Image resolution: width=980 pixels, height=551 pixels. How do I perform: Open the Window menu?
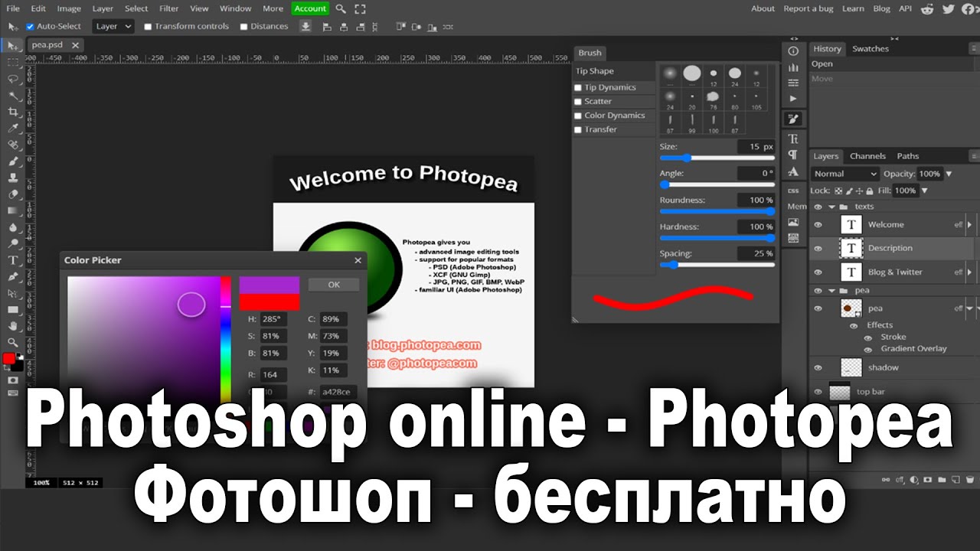235,8
